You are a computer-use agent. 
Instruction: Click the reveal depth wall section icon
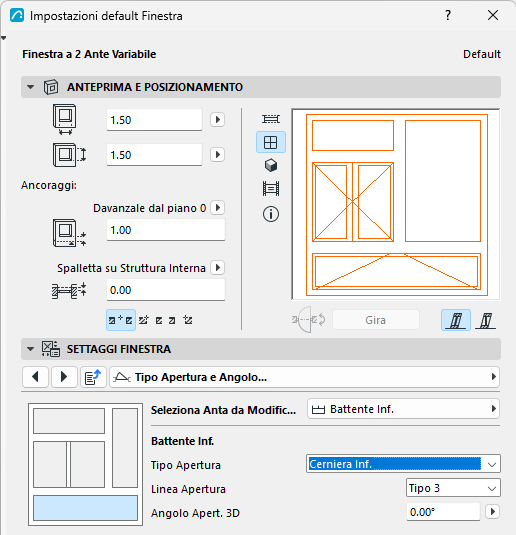(x=69, y=291)
